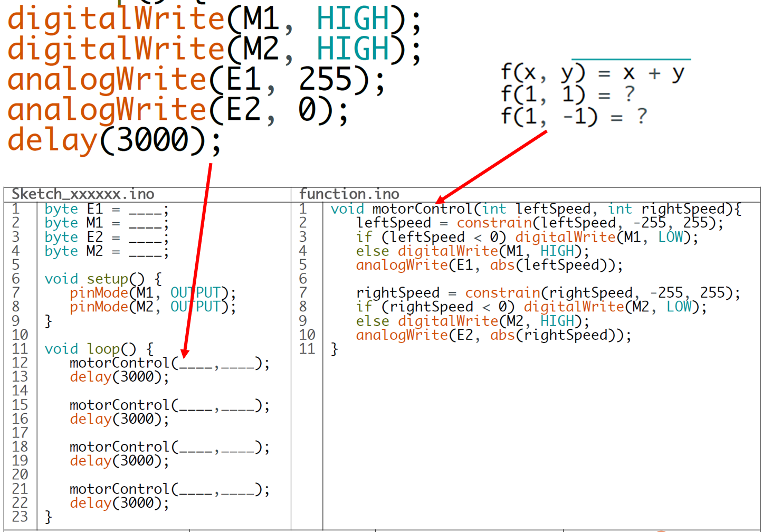Place cursor on the void setup() declaration

click(x=102, y=279)
